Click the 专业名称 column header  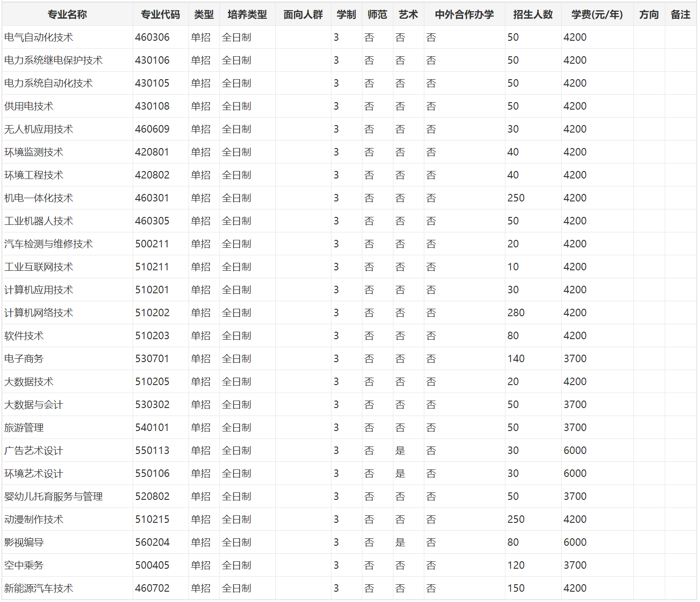pyautogui.click(x=67, y=15)
